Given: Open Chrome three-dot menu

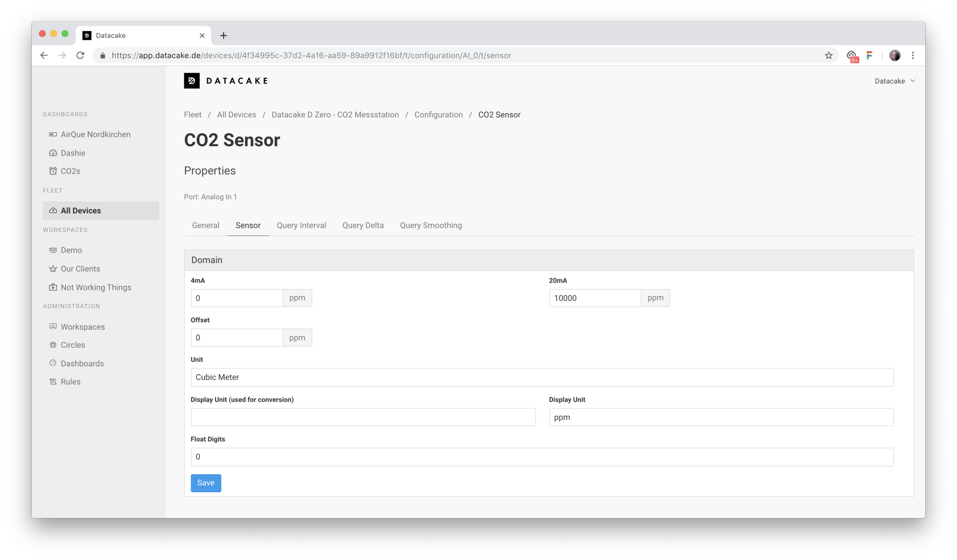Looking at the screenshot, I should (913, 55).
